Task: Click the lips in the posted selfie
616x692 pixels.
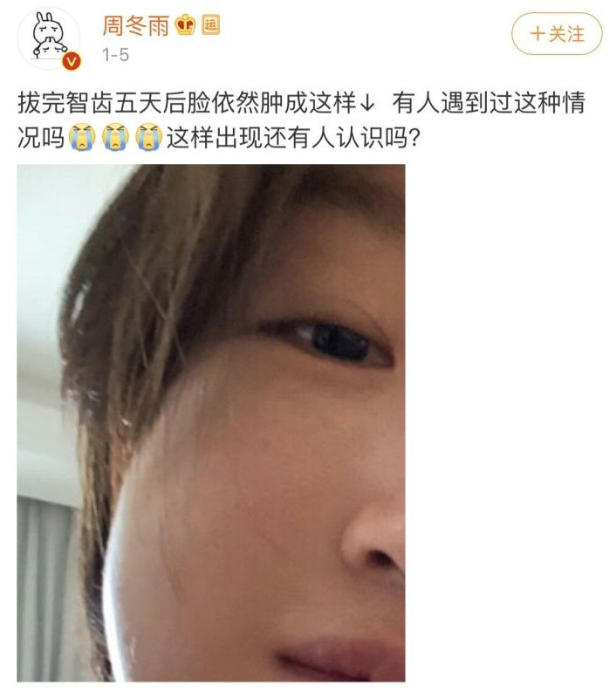Action: tap(340, 659)
